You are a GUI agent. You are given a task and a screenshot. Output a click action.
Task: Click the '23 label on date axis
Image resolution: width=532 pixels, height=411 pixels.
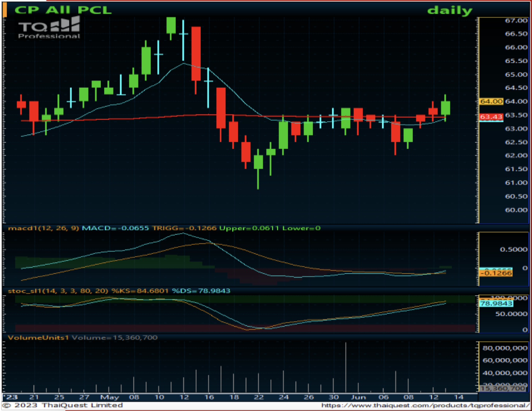pos(11,397)
